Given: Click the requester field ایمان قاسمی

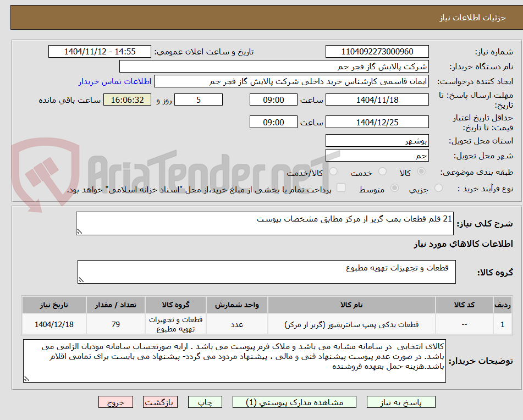Looking at the screenshot, I should pyautogui.click(x=291, y=81).
